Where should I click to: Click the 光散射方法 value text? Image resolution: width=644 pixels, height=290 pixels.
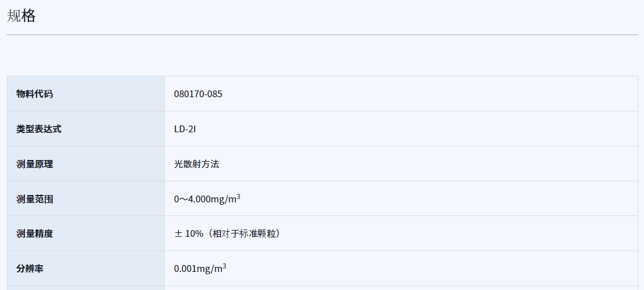196,164
